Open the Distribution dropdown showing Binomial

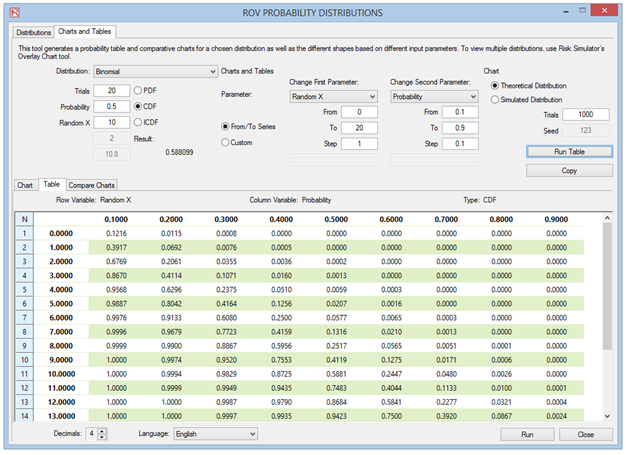pos(156,72)
